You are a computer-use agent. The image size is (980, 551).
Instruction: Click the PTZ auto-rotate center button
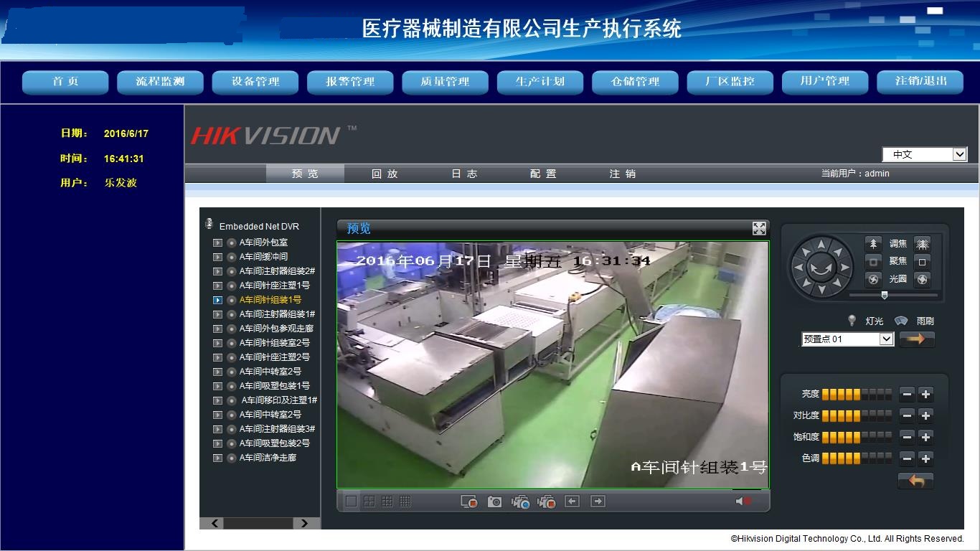(x=821, y=267)
